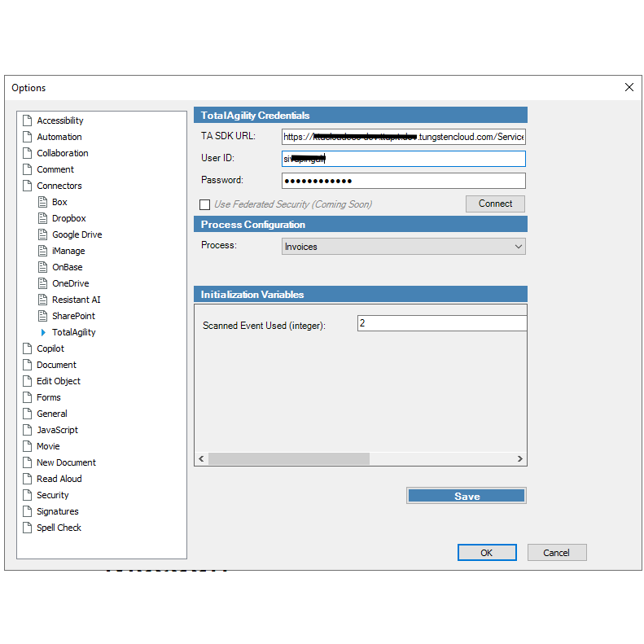Screen dimensions: 644x644
Task: Select the Connectors category in tree
Action: click(59, 186)
